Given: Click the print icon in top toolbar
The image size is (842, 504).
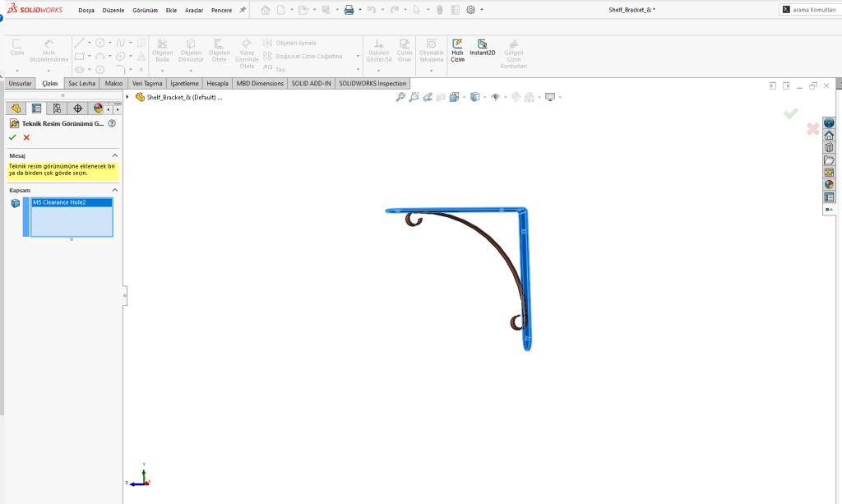Looking at the screenshot, I should 349,10.
